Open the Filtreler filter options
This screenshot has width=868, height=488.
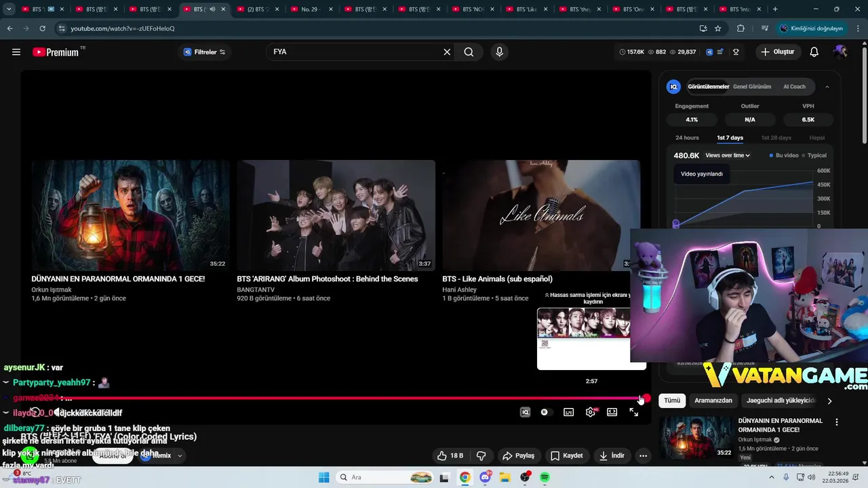coord(205,52)
